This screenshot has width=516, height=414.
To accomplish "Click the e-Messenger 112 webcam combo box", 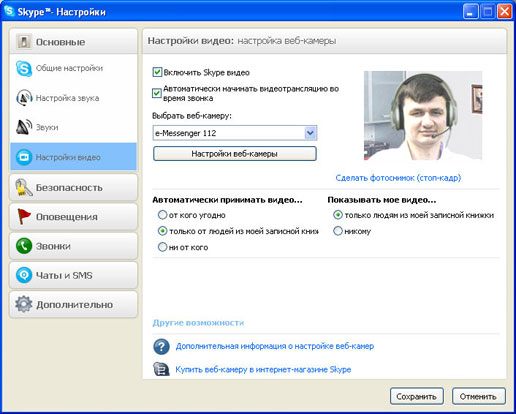I will coord(235,133).
